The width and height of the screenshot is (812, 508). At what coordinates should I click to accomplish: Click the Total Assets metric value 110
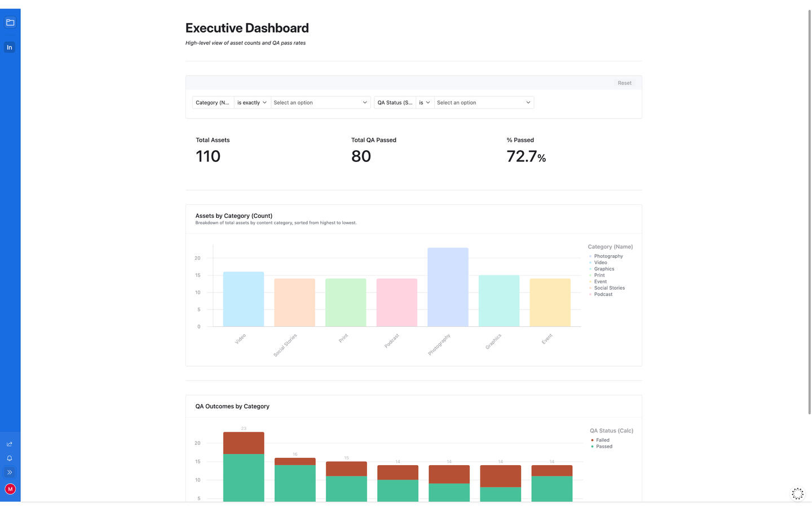click(x=208, y=156)
